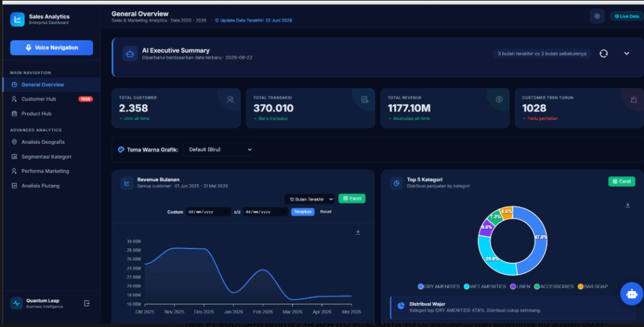Toggle ACCESSORIES legend item
Viewport: 644px width, 327px height.
553,287
